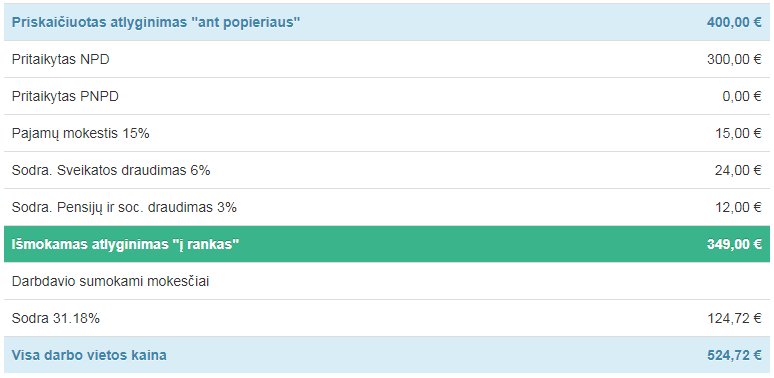The image size is (774, 378).
Task: Click the Pritaikytas PNPD row label
Action: [65, 97]
